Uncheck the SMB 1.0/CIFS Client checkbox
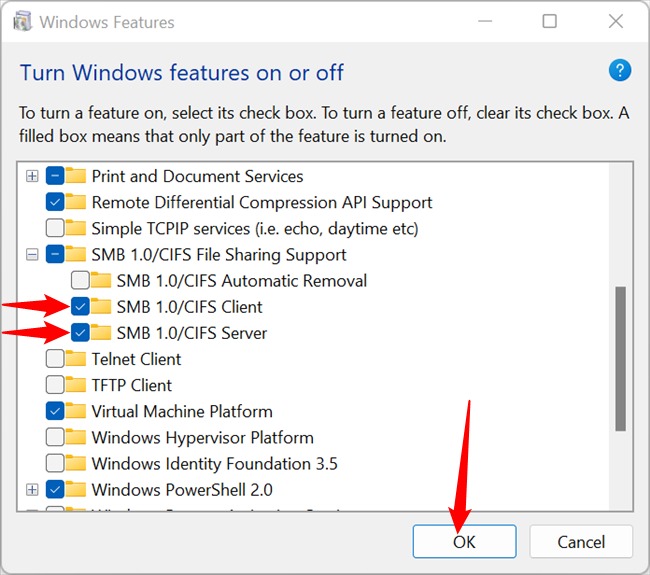Viewport: 650px width, 575px height. (80, 307)
